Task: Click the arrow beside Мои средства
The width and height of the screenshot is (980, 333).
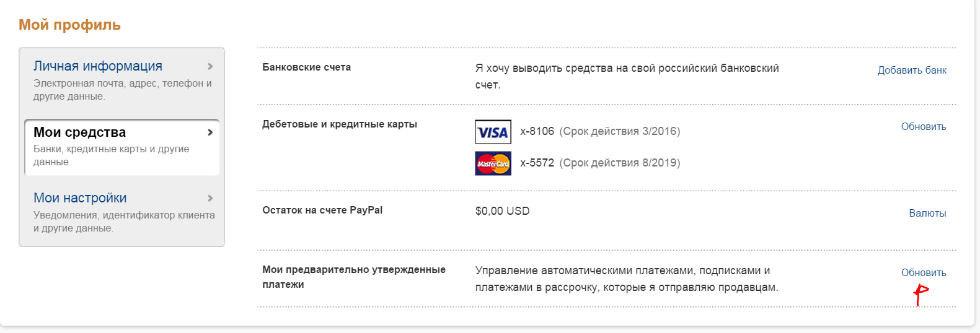Action: click(x=210, y=132)
